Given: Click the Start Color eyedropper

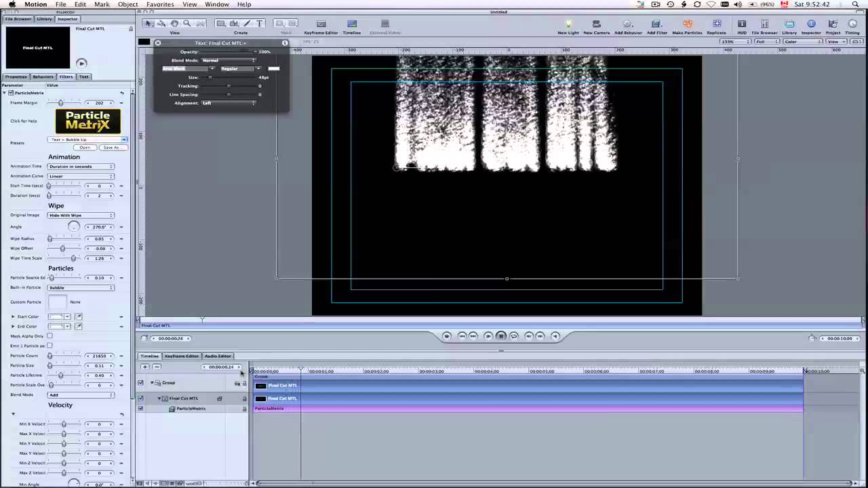Looking at the screenshot, I should 79,317.
